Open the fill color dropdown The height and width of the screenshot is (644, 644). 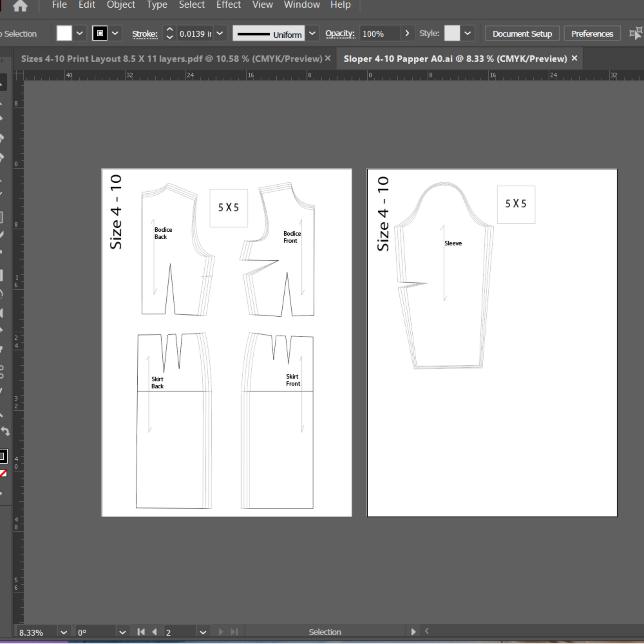(x=80, y=33)
